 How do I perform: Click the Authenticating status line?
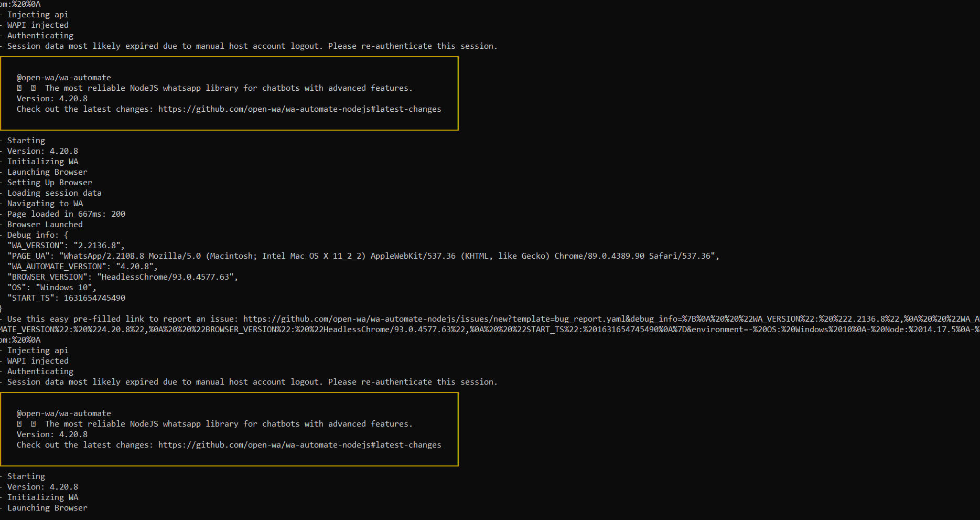[x=40, y=35]
